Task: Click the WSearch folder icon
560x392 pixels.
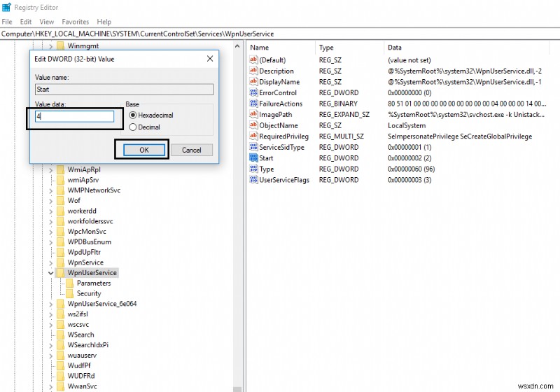Action: [61, 335]
